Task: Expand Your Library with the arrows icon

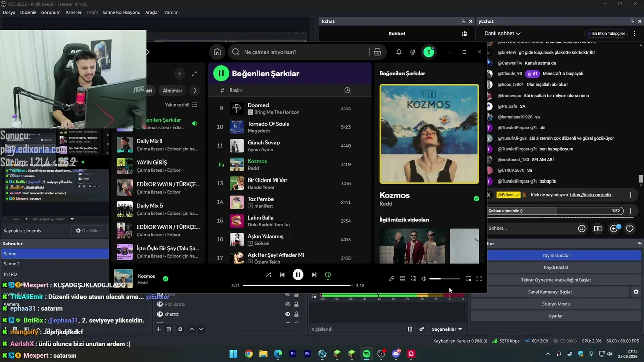Action: (194, 74)
